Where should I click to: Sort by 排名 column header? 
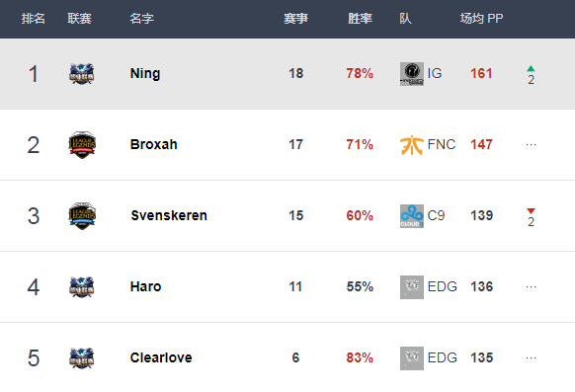(33, 19)
